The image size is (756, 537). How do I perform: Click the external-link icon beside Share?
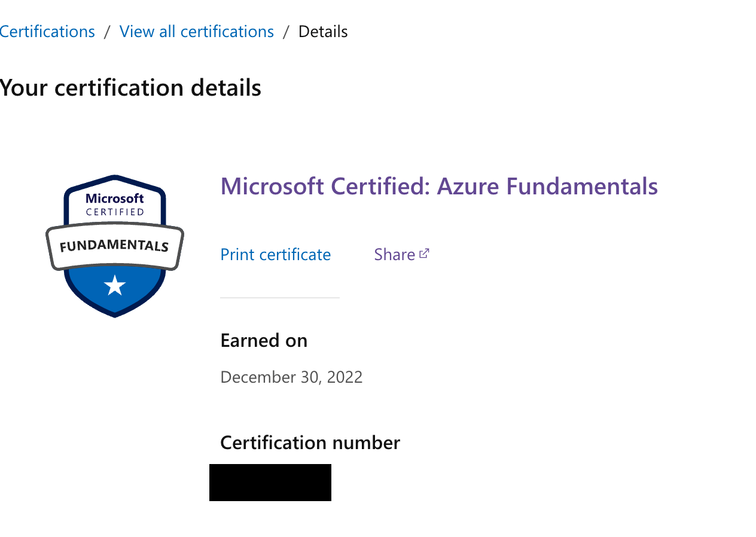coord(424,254)
